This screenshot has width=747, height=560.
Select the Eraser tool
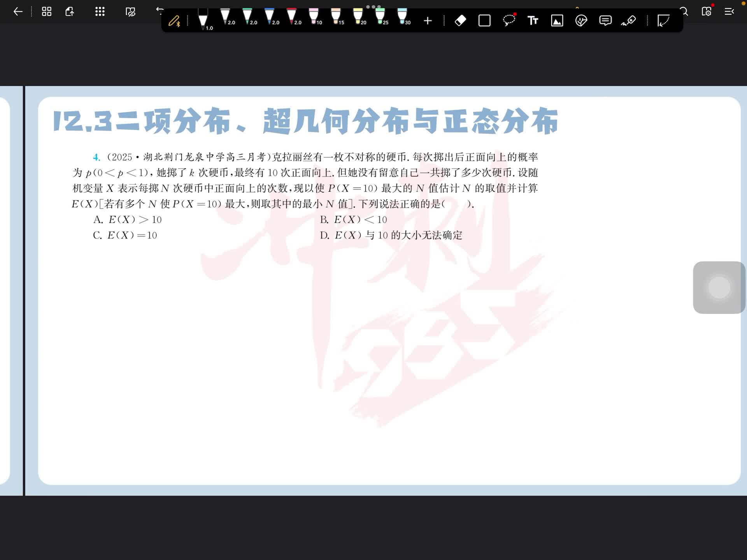[x=460, y=21]
